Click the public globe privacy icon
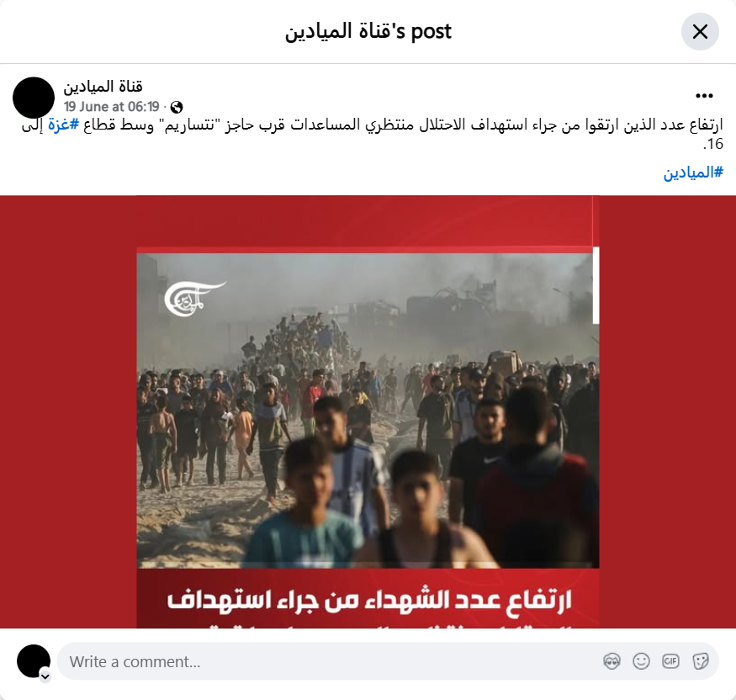This screenshot has height=700, width=736. tap(177, 107)
